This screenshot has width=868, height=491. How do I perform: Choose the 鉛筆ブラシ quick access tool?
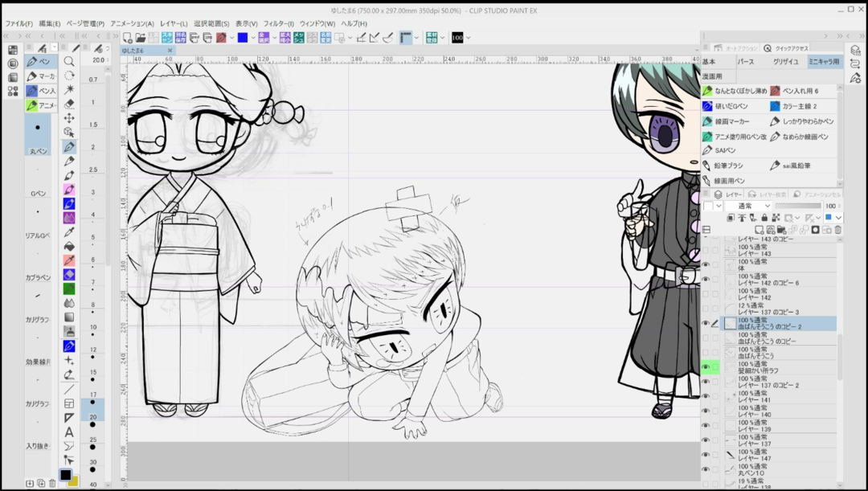[x=728, y=166]
